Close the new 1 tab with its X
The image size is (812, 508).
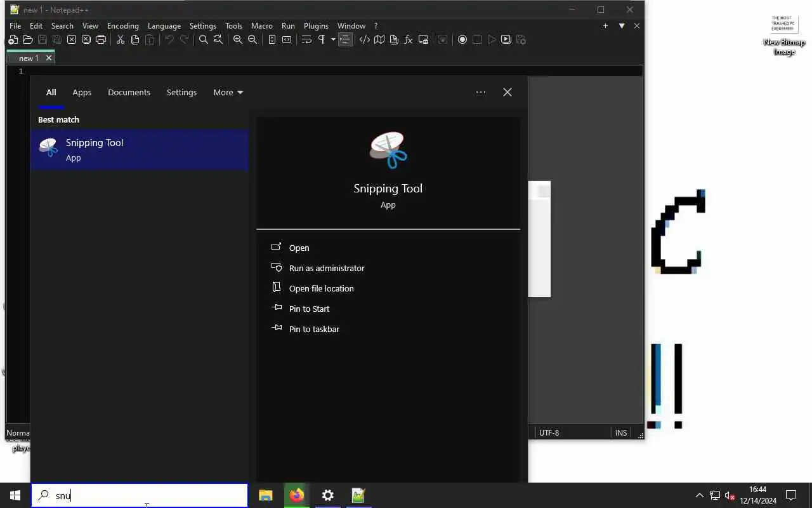pyautogui.click(x=49, y=58)
